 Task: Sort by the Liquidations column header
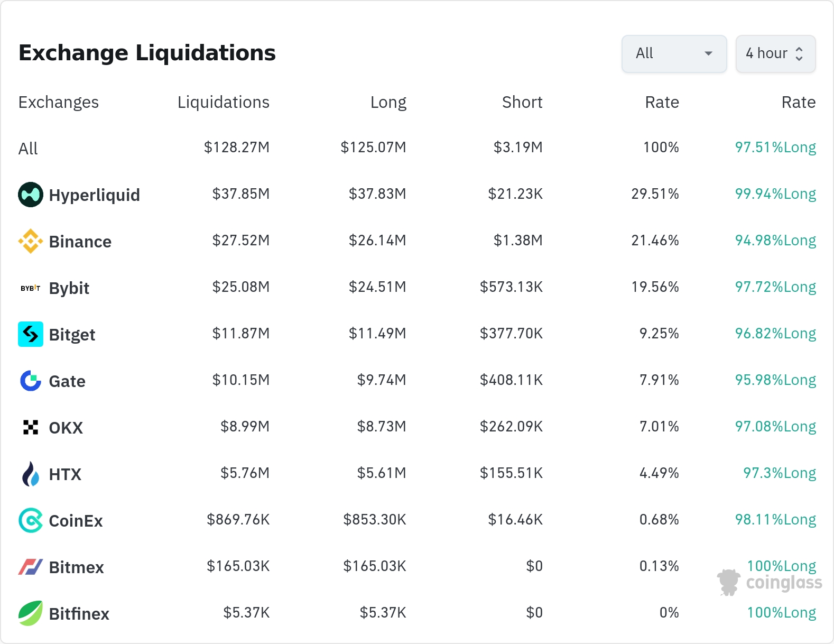click(x=223, y=102)
